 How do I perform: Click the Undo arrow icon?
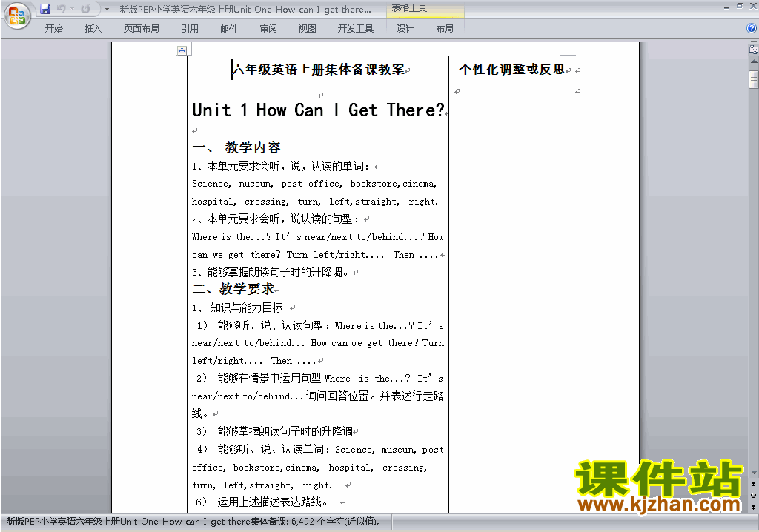click(61, 9)
